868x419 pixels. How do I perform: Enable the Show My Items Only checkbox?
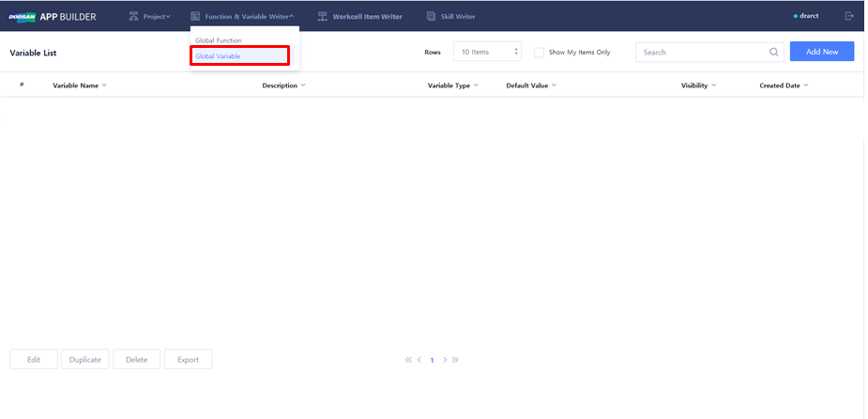pyautogui.click(x=540, y=53)
